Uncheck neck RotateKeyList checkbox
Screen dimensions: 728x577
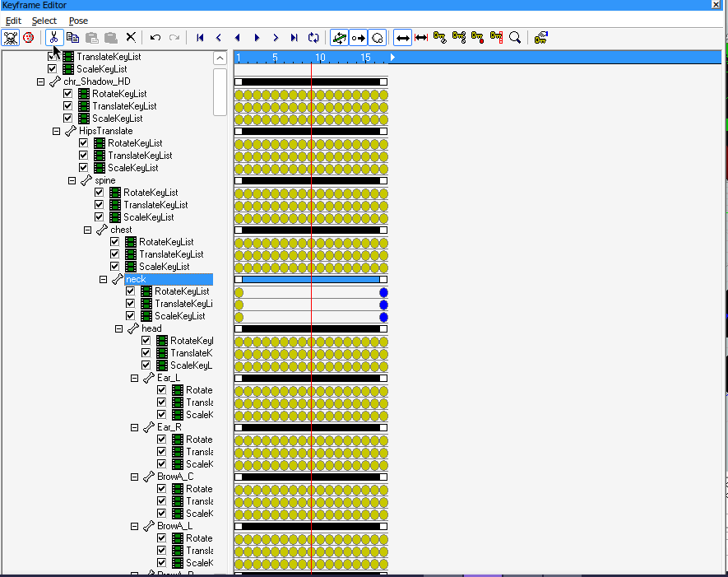pyautogui.click(x=131, y=291)
